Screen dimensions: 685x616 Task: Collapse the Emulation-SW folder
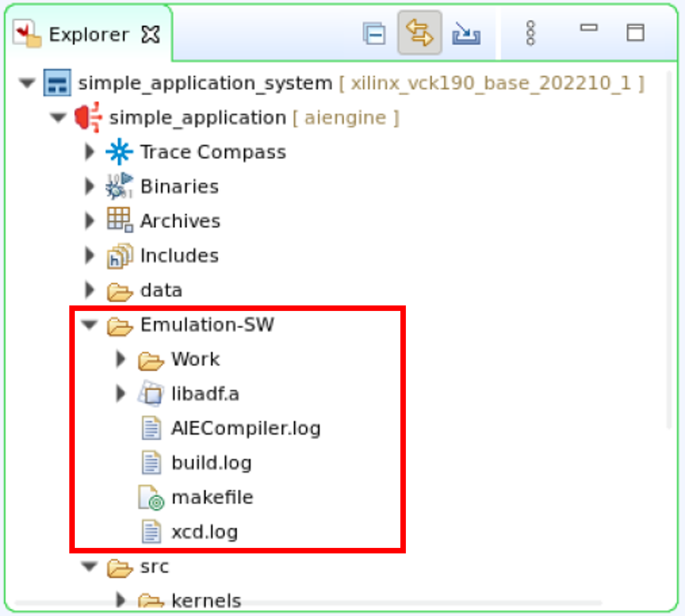[90, 325]
